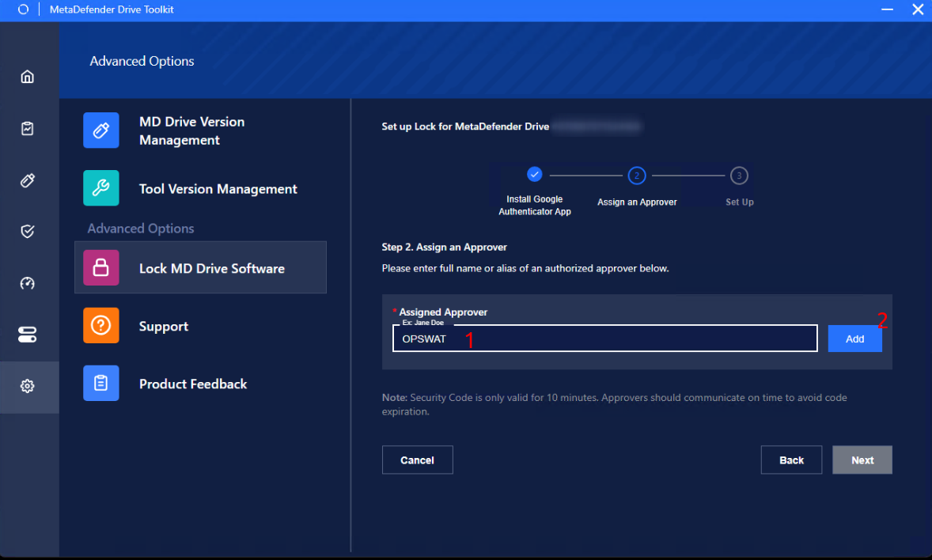This screenshot has width=932, height=560.
Task: Click the orange question mark Support icon
Action: [x=101, y=325]
